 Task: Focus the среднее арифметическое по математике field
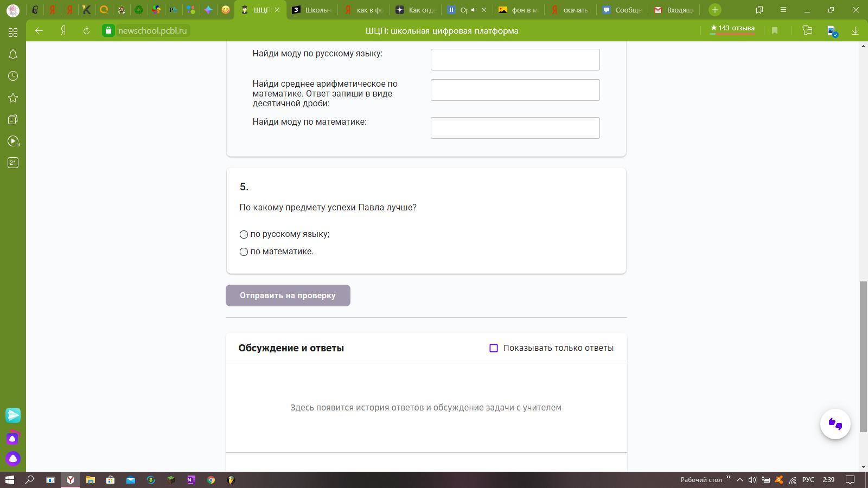515,90
